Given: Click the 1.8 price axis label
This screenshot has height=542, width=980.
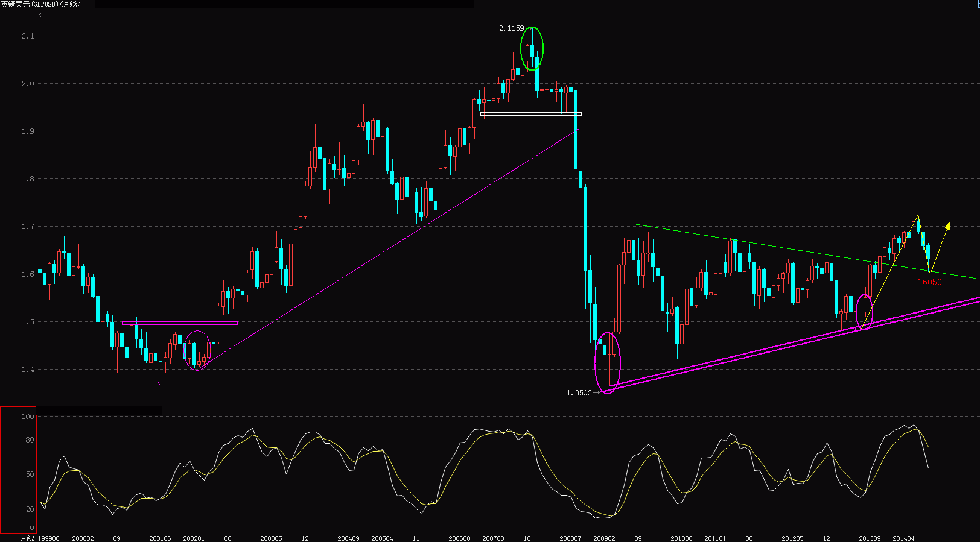Looking at the screenshot, I should point(28,179).
